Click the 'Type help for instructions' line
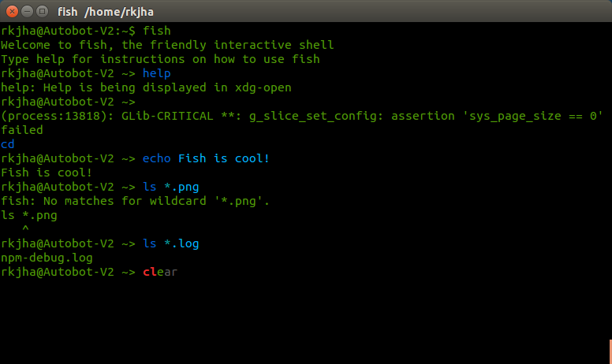 tap(160, 59)
